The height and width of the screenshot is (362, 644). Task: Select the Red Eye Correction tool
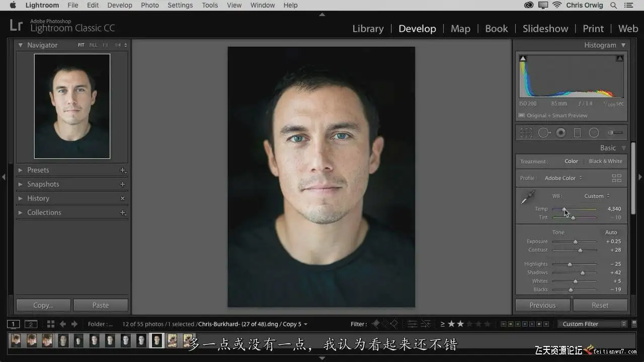tap(560, 133)
